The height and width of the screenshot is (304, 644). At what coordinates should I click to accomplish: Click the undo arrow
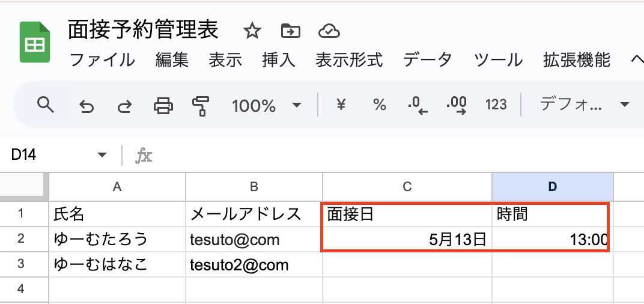click(87, 106)
